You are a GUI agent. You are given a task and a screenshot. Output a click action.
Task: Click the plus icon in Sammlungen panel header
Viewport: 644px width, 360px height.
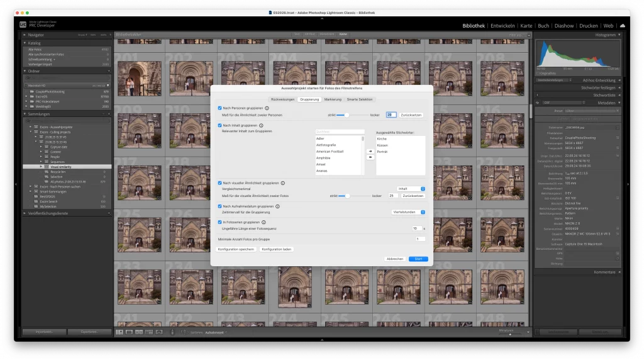coord(109,115)
